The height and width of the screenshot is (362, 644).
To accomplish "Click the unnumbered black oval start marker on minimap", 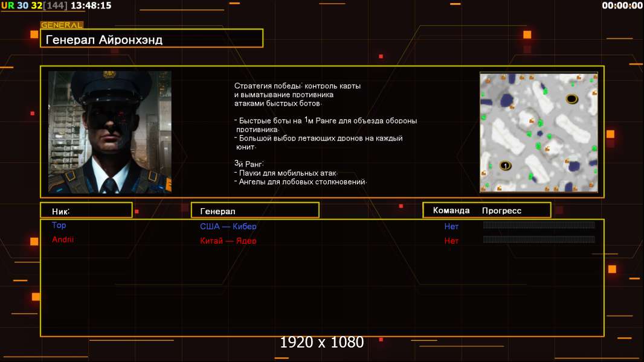I will coord(572,99).
